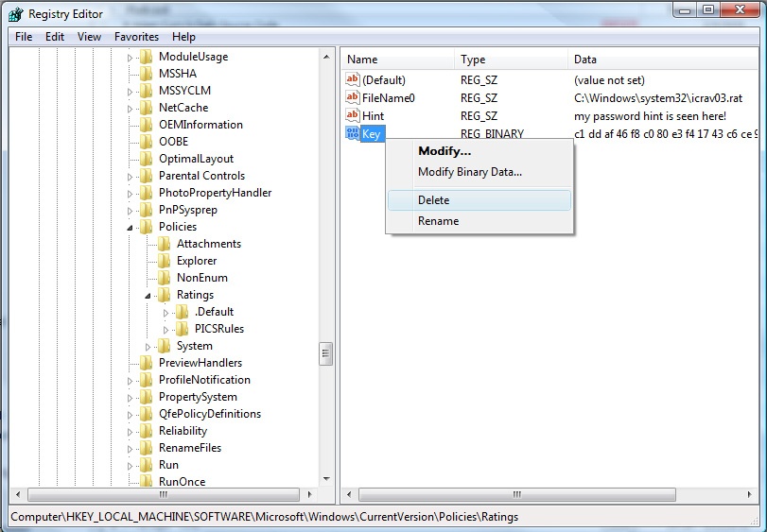
Task: Choose Modify... from the context menu
Action: [x=479, y=151]
